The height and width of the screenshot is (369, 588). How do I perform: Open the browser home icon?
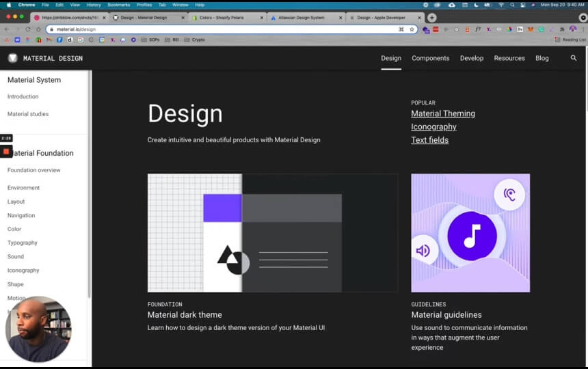coord(38,29)
